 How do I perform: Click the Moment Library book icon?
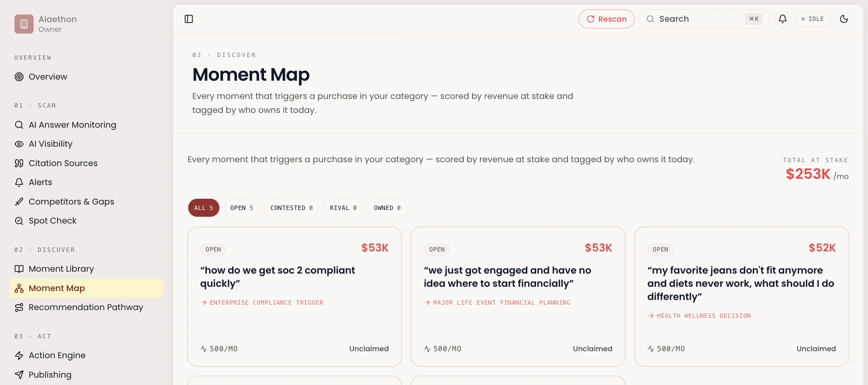point(19,269)
